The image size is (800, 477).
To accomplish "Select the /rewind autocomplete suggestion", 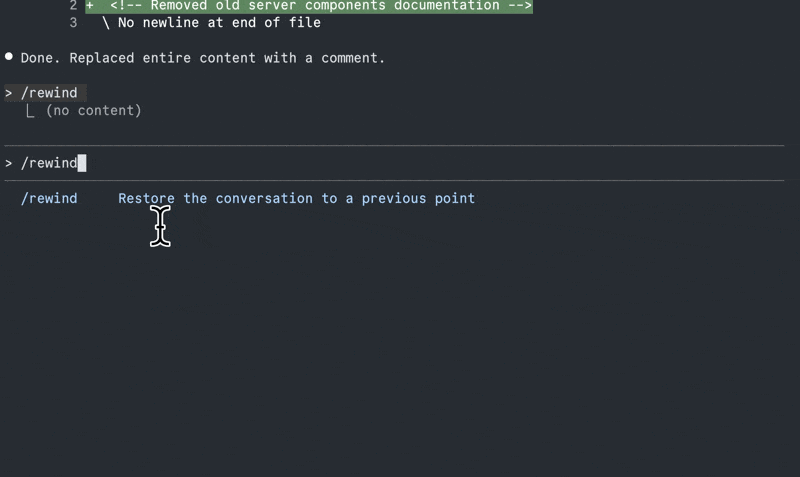I will click(49, 198).
